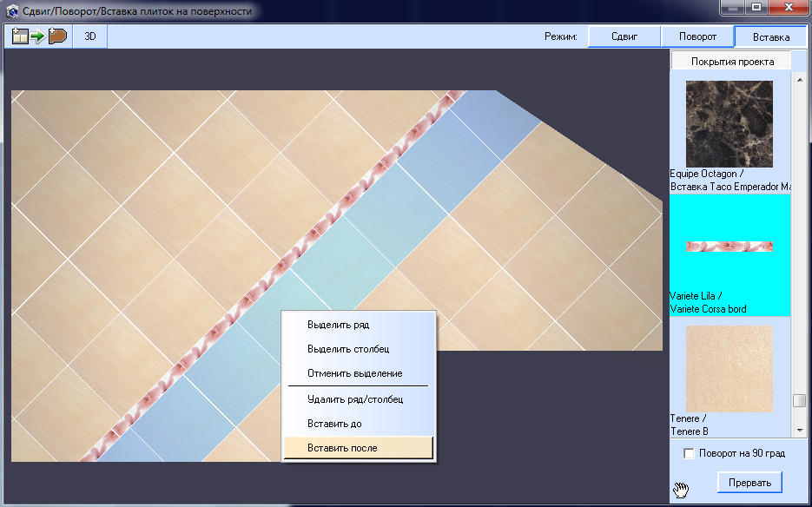Choose 'Удалить ряд/столбец' in context menu
Viewport: 812px width, 507px height.
pyautogui.click(x=354, y=399)
